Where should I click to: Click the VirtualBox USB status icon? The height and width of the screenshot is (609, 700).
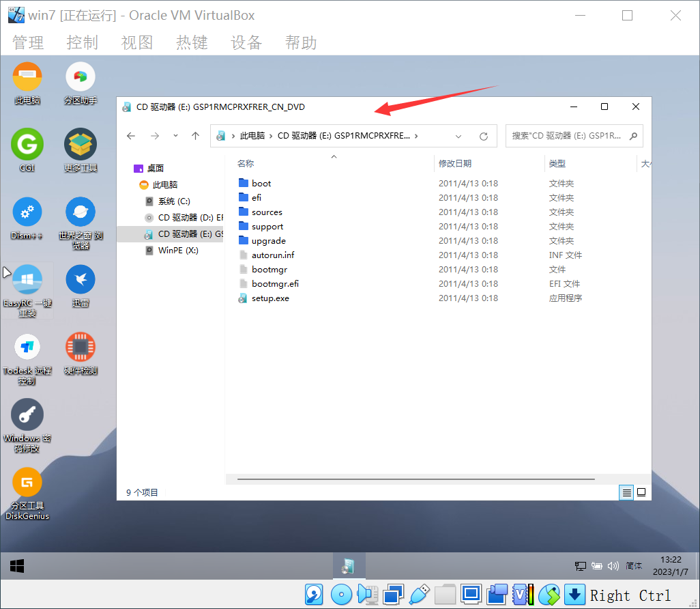[x=419, y=595]
